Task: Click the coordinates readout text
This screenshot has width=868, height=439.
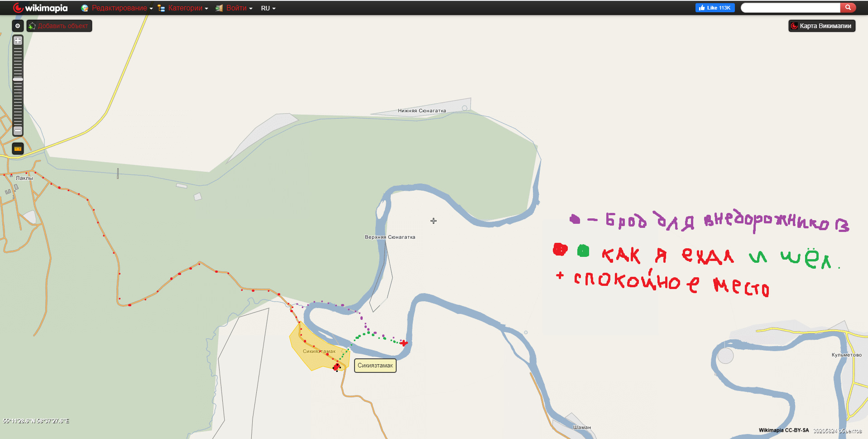Action: tap(36, 421)
